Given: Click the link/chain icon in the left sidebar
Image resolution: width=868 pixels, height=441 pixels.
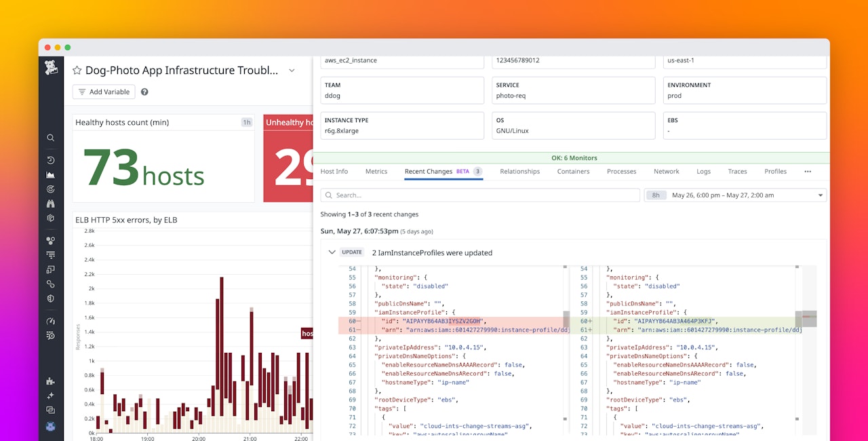Looking at the screenshot, I should (51, 284).
